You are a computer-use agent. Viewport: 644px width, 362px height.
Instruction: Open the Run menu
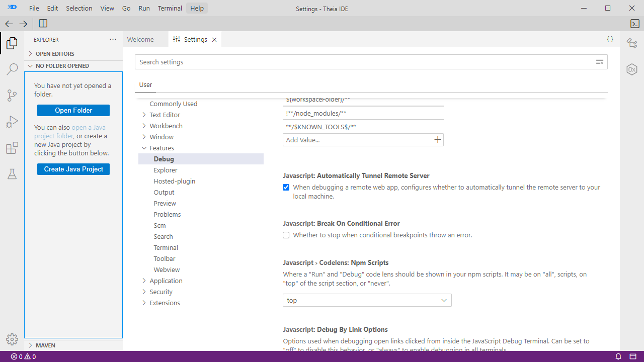(144, 8)
